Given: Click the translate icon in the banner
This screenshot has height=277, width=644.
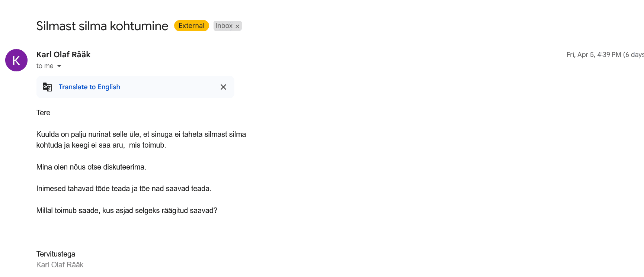Looking at the screenshot, I should click(x=47, y=87).
